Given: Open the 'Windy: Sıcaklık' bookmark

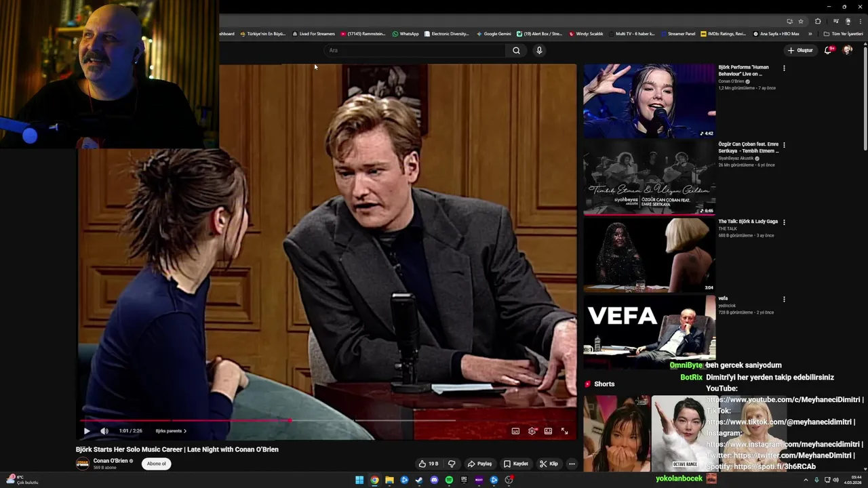Looking at the screenshot, I should [586, 34].
